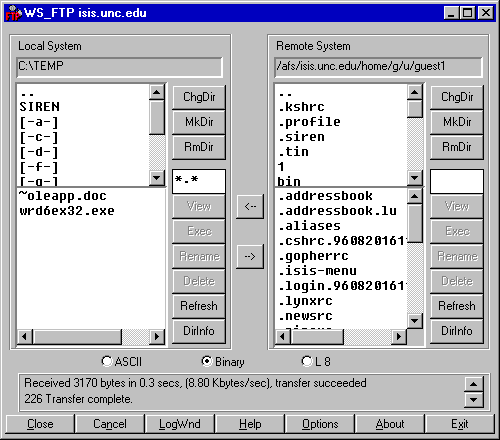This screenshot has width=500, height=440.
Task: Open the LogWnd button in the bottom bar
Action: [x=180, y=424]
